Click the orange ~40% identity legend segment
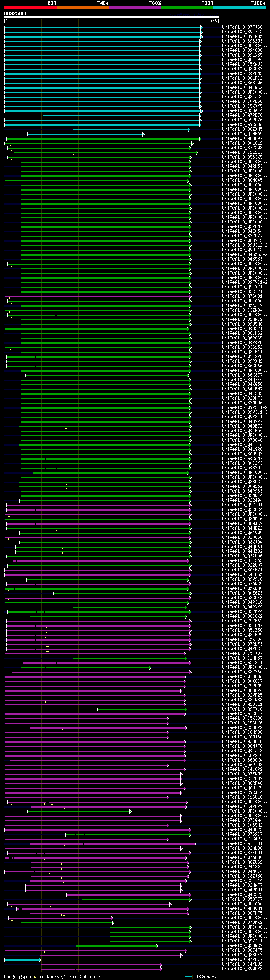 [x=83, y=7]
